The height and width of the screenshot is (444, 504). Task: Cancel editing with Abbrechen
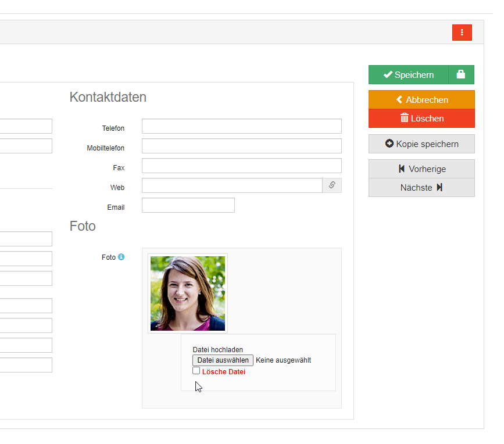tap(421, 99)
